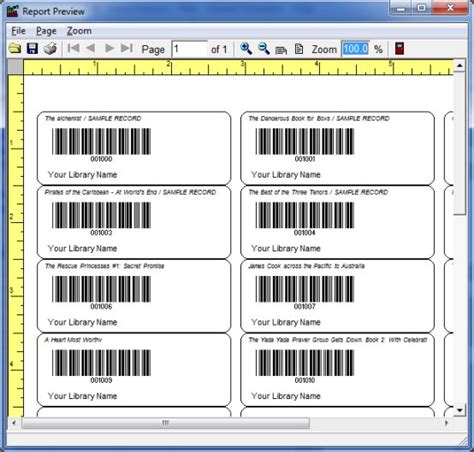Screen dimensions: 474x452
Task: Click 'James Cook across the Pacific to Australia' title
Action: click(x=307, y=266)
